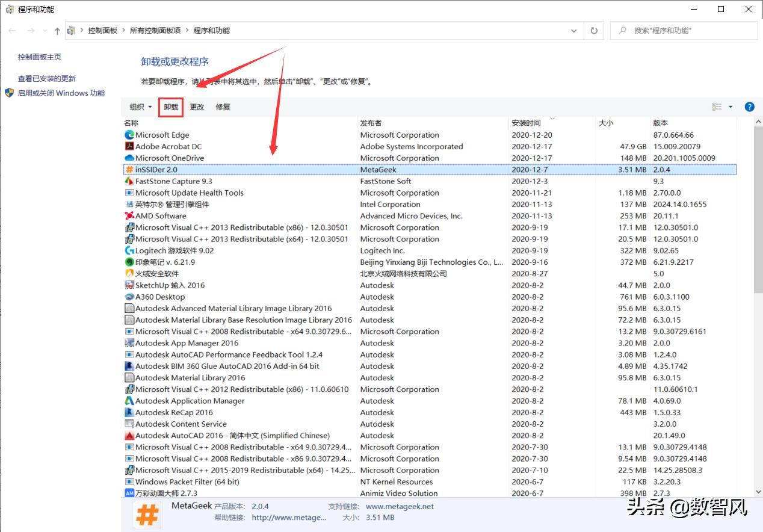Sort by 安装时间 column header

(552, 123)
